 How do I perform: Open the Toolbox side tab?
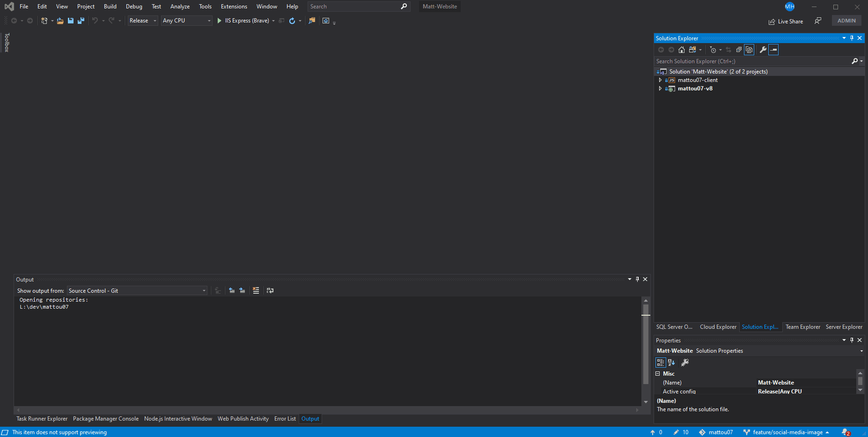[x=7, y=42]
